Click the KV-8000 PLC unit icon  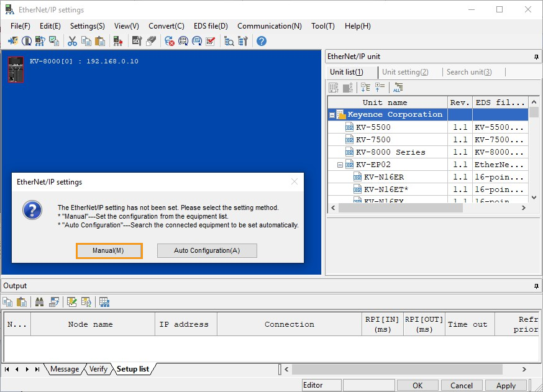[16, 70]
